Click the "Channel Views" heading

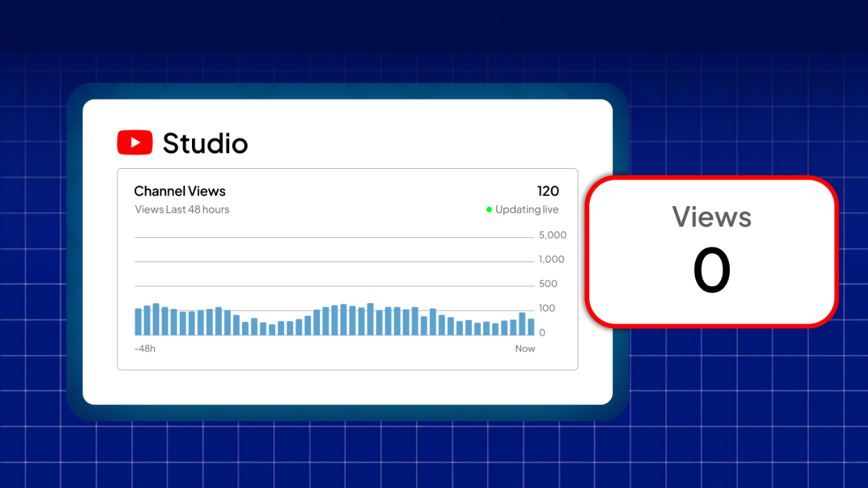[x=180, y=191]
